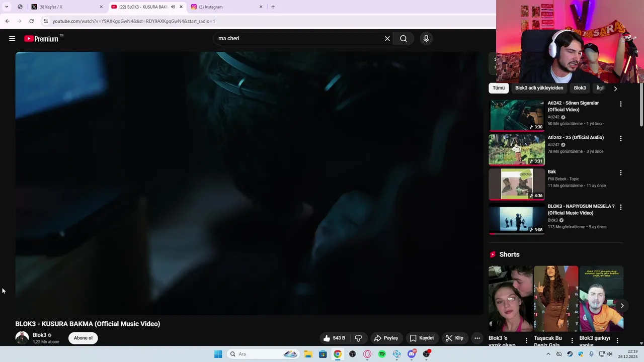Open options menu for NAPIYOSUN MESELA

[x=620, y=207]
